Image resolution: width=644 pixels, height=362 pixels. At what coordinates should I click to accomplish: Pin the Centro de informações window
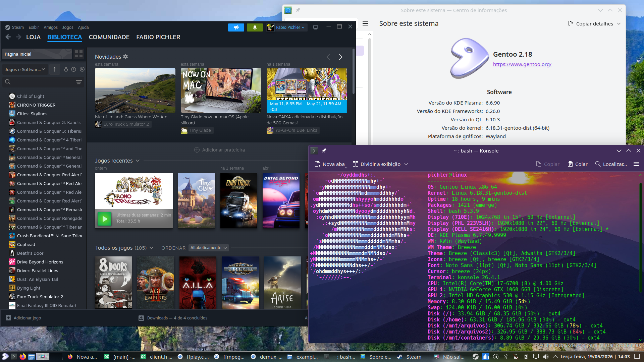pyautogui.click(x=298, y=10)
